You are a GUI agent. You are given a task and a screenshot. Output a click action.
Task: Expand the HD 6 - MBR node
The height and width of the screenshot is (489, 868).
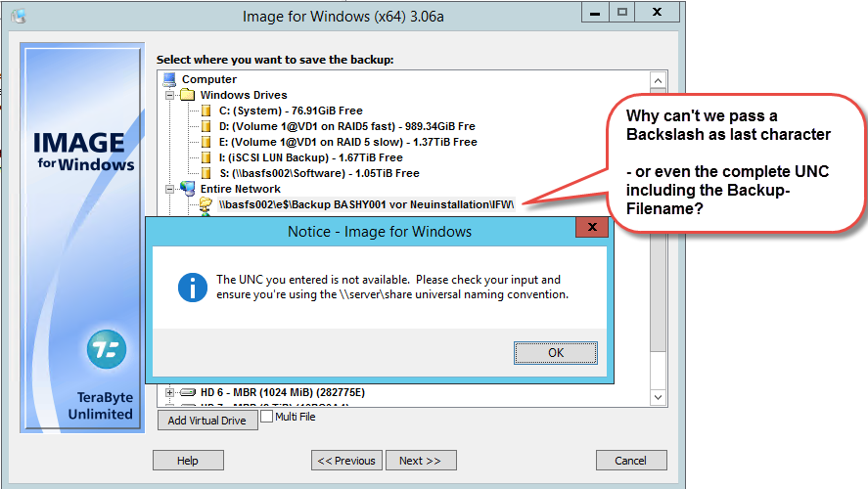(x=169, y=392)
